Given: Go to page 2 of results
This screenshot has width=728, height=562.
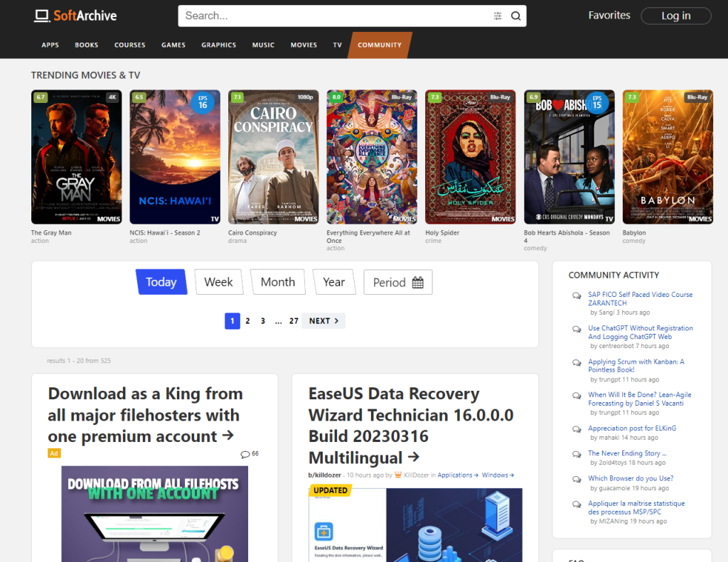Looking at the screenshot, I should (x=248, y=320).
